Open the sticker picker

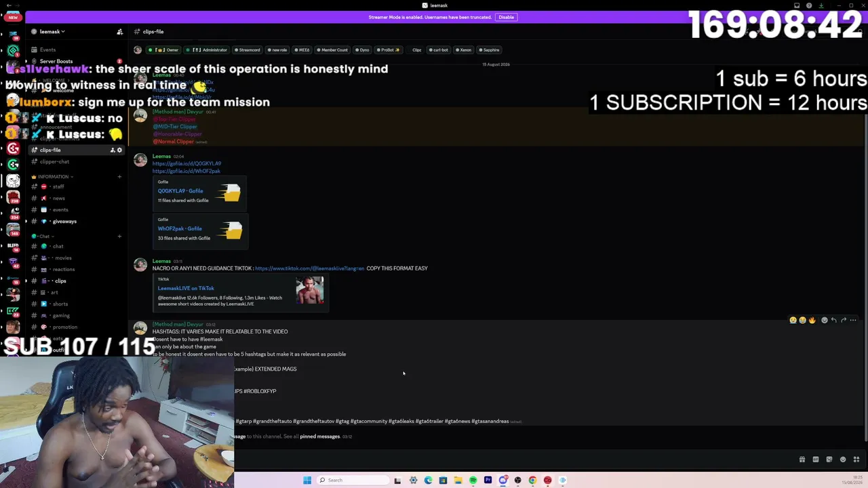click(x=829, y=460)
